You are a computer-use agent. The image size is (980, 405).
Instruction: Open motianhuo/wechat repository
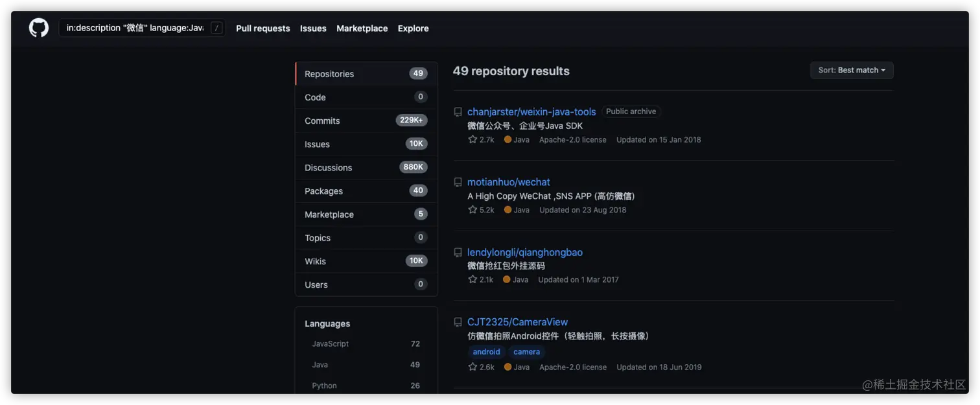[509, 182]
